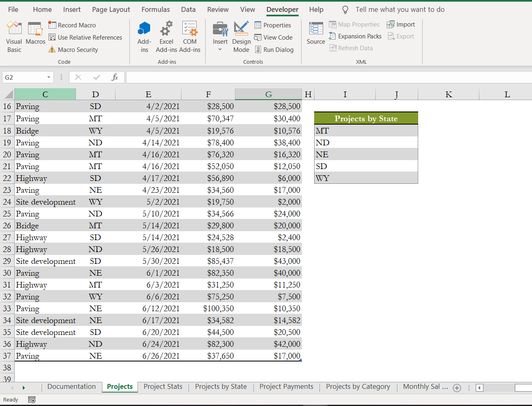The height and width of the screenshot is (406, 532).
Task: Click the Insert Function fx button
Action: click(115, 77)
